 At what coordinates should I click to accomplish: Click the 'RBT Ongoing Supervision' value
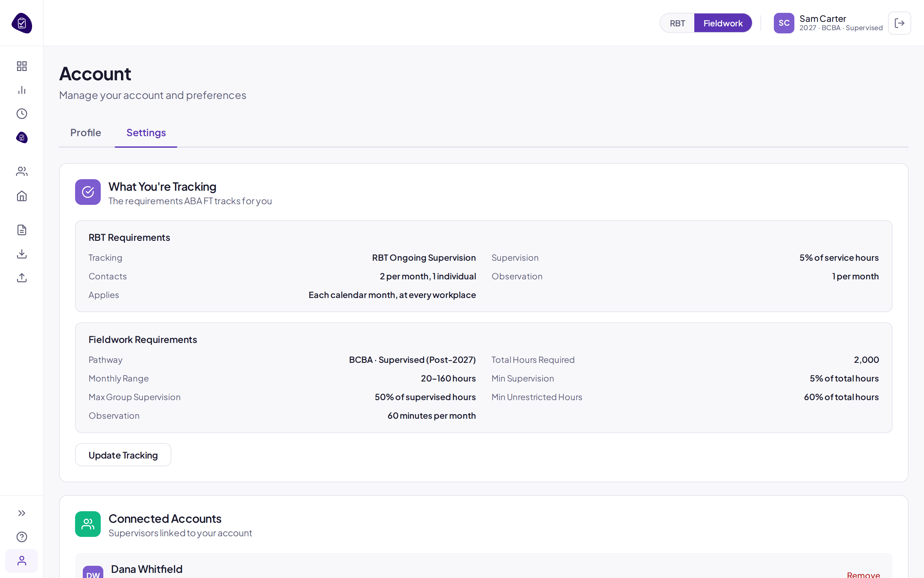424,258
